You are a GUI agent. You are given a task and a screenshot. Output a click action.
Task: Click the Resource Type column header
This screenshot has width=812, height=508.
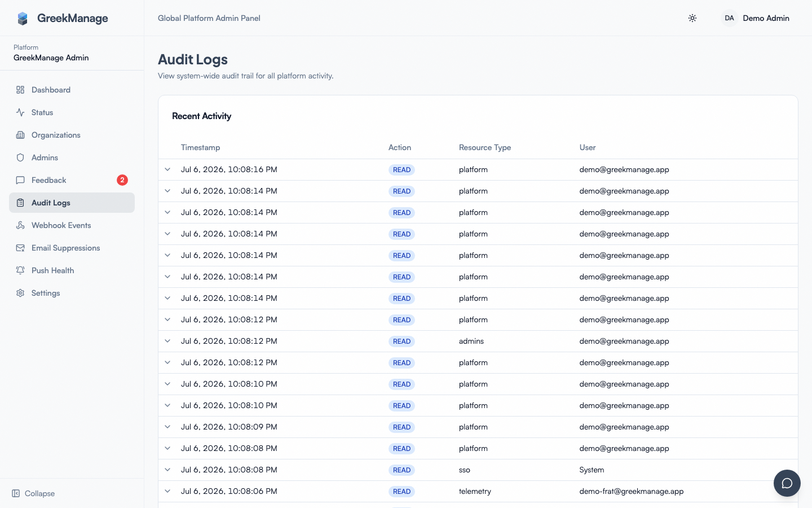485,147
